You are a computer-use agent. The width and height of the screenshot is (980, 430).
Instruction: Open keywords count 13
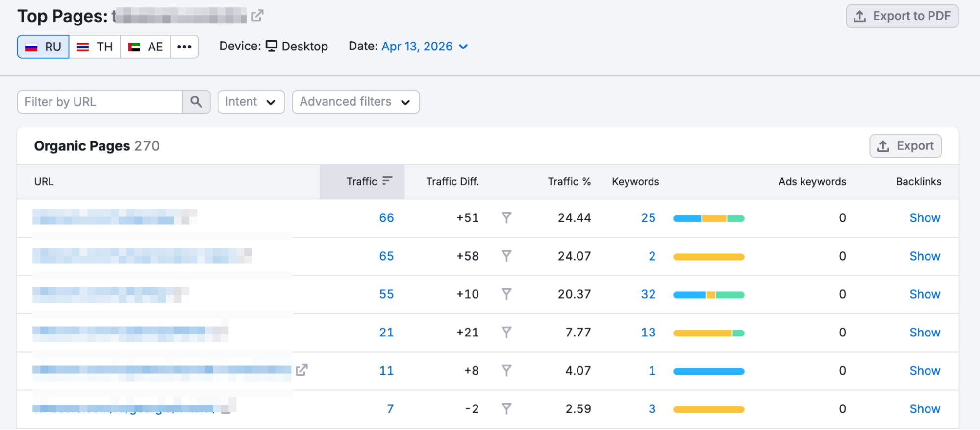[648, 333]
